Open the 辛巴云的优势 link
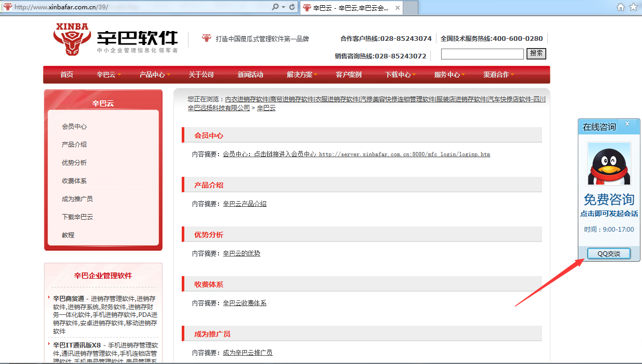Screen dimensions: 642x364 [x=242, y=253]
